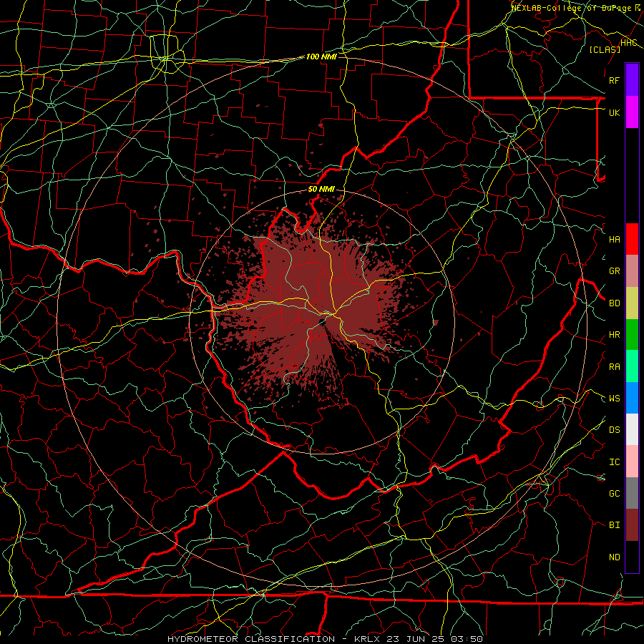Image resolution: width=644 pixels, height=644 pixels.
Task: Select the DS white legend swatch
Action: (632, 429)
